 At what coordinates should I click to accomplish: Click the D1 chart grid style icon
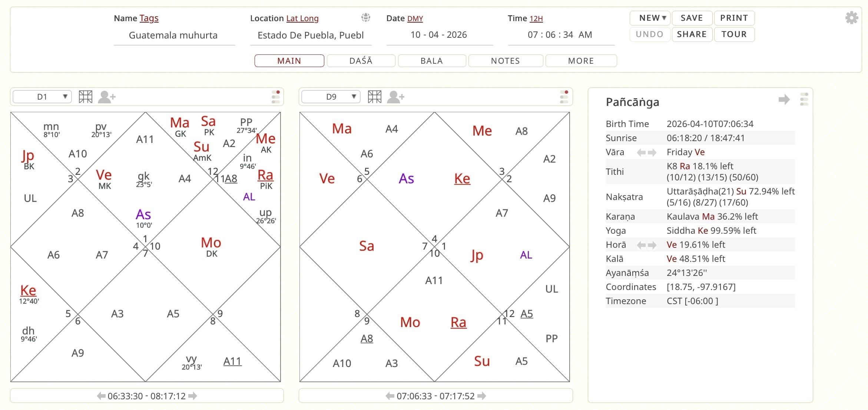[x=86, y=97]
